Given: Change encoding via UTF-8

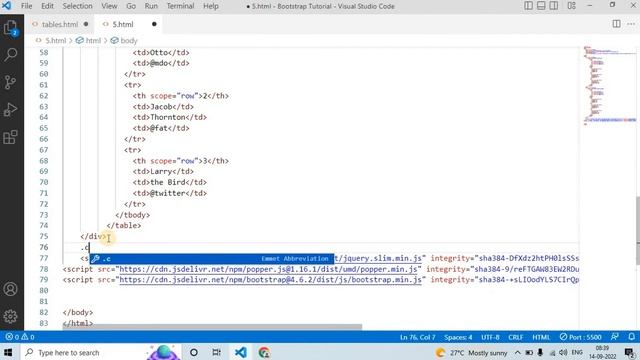Looking at the screenshot, I should tap(490, 337).
